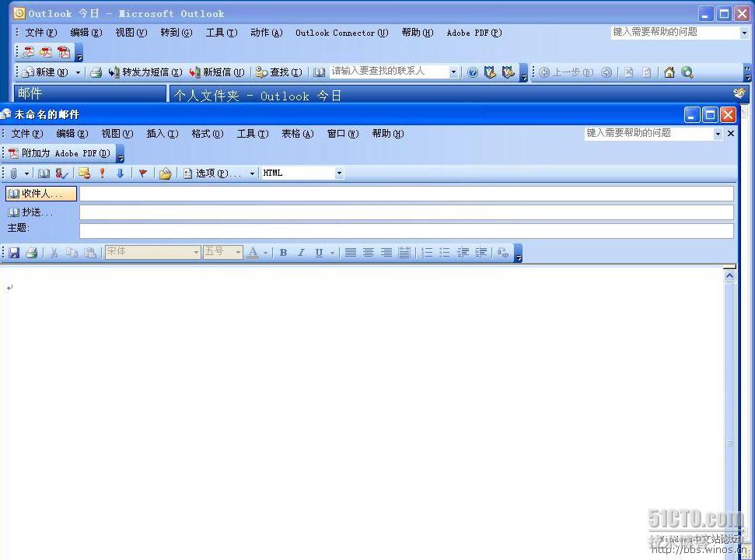Click 新建(N) button in Outlook main window
Screen dimensions: 755x560
click(46, 72)
